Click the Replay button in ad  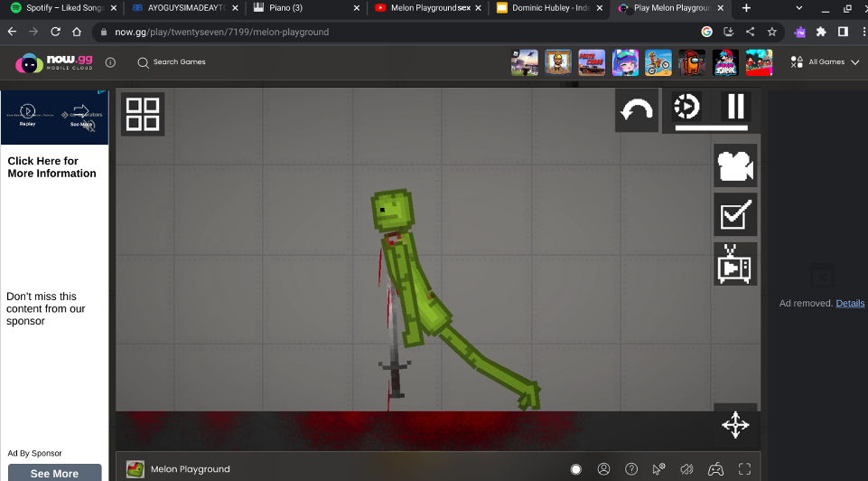click(27, 115)
